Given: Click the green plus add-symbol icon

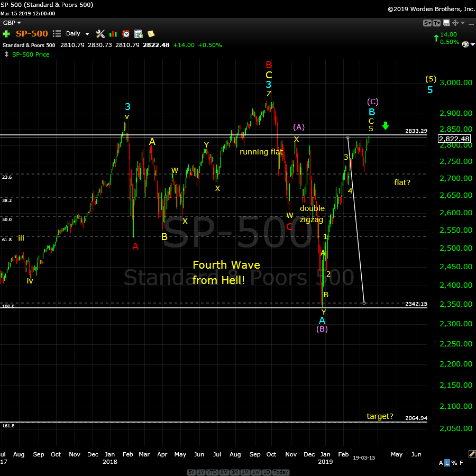Looking at the screenshot, I should 6,34.
